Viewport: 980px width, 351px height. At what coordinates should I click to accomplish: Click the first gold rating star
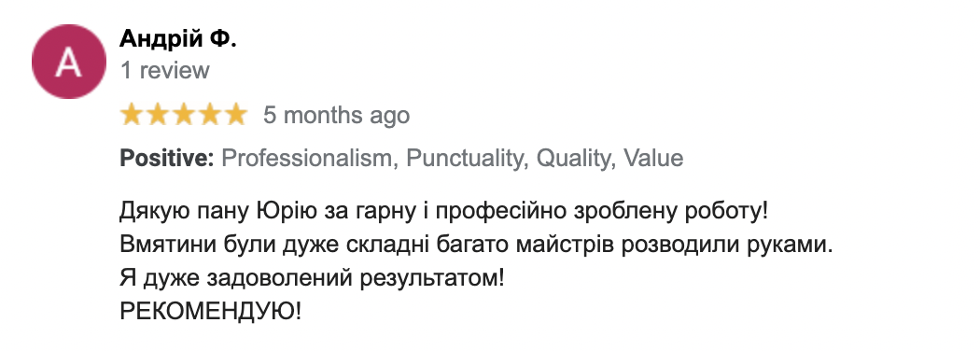pyautogui.click(x=132, y=115)
